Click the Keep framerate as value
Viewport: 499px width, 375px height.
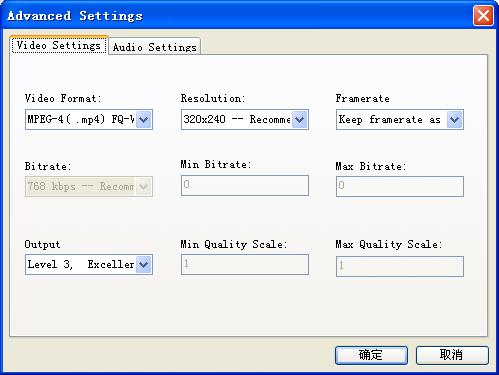[390, 119]
